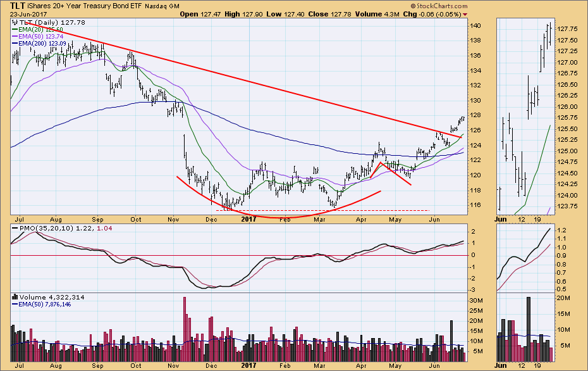Click the 23-Jun-2017 chart date

pos(28,15)
